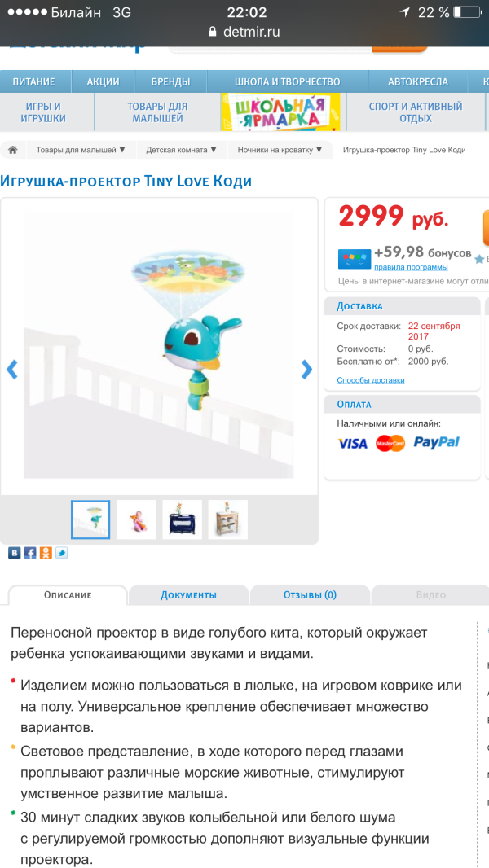The image size is (489, 868).
Task: Open the 'Документы' tab
Action: [x=189, y=595]
